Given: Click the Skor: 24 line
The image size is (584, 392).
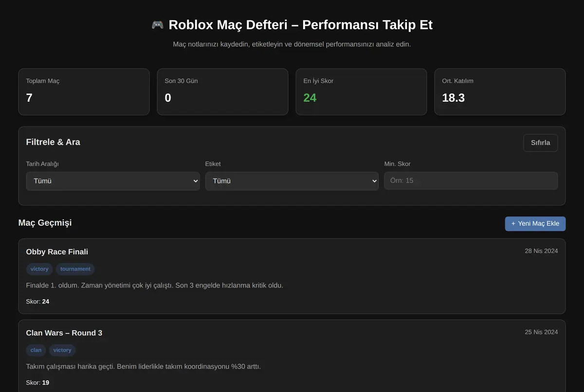Looking at the screenshot, I should 37,302.
